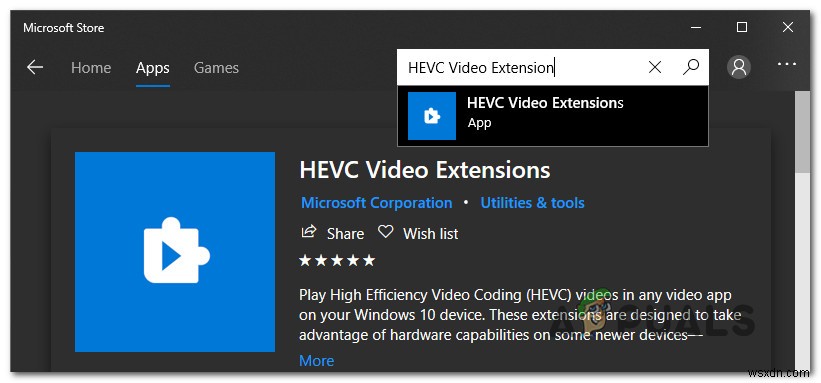Run search with the magnifier icon
This screenshot has width=821, height=383.
coord(691,67)
